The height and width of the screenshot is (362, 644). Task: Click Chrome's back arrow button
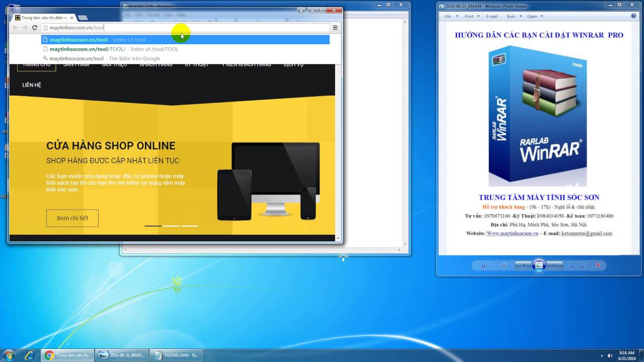pos(15,28)
